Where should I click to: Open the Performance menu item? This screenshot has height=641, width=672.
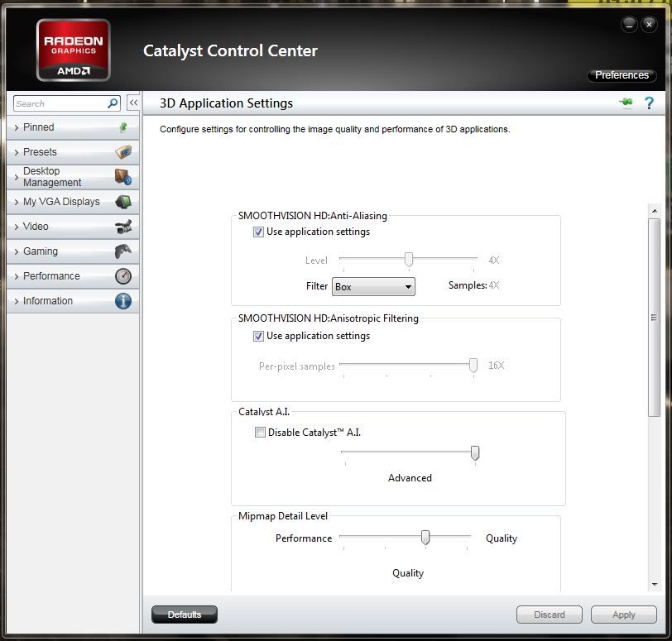coord(73,276)
